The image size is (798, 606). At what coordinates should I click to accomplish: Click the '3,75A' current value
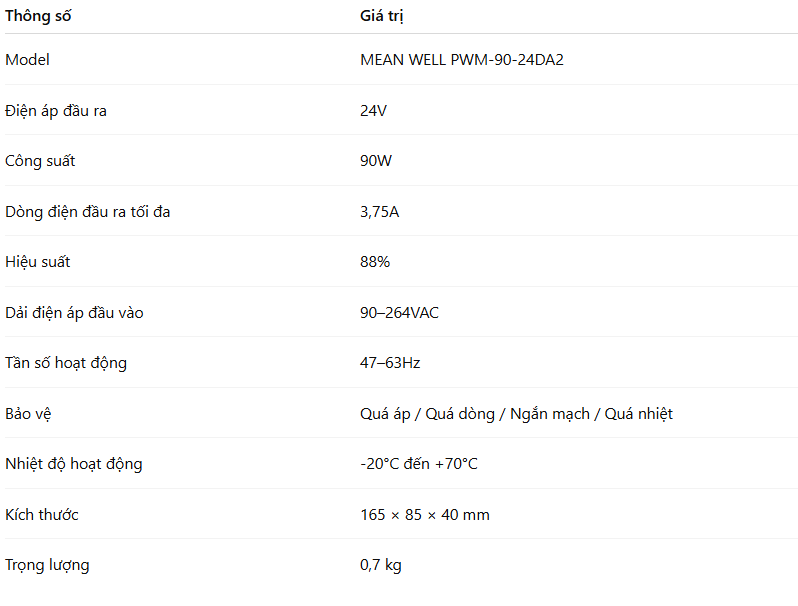point(380,212)
